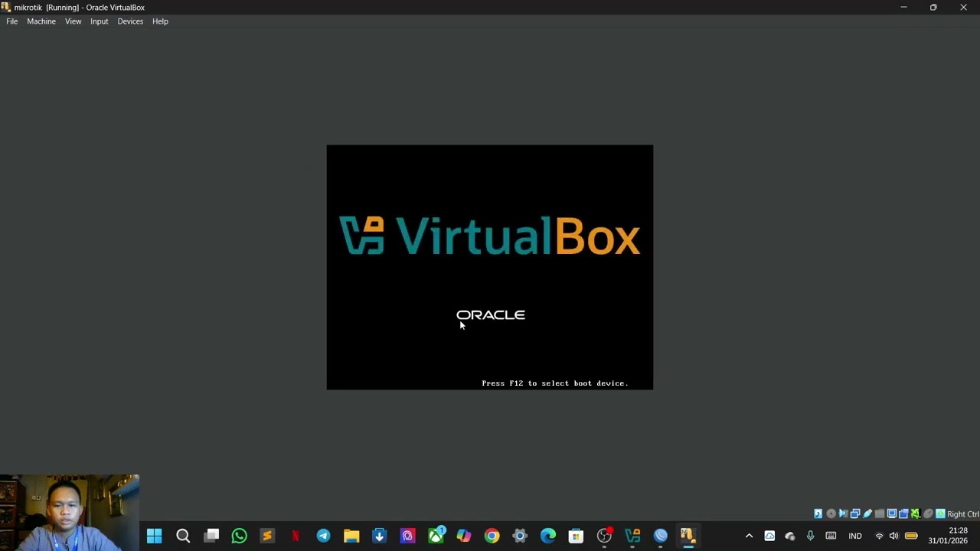Switch to VirtualBox Manager in the taskbar

(632, 536)
